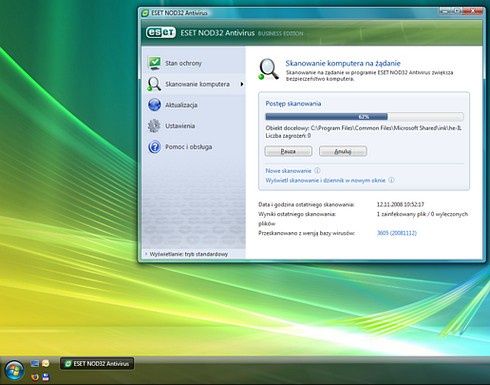Click the ESET logo in the header banner
The image size is (490, 385).
[161, 33]
